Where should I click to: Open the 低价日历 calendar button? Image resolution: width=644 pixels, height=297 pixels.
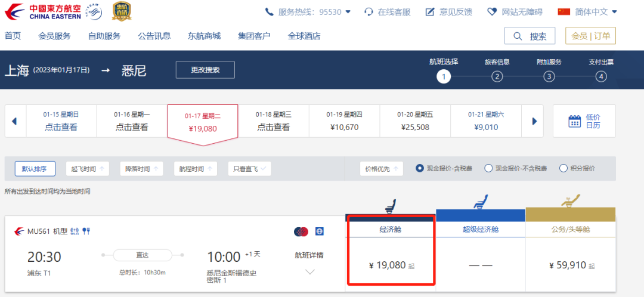coord(584,121)
